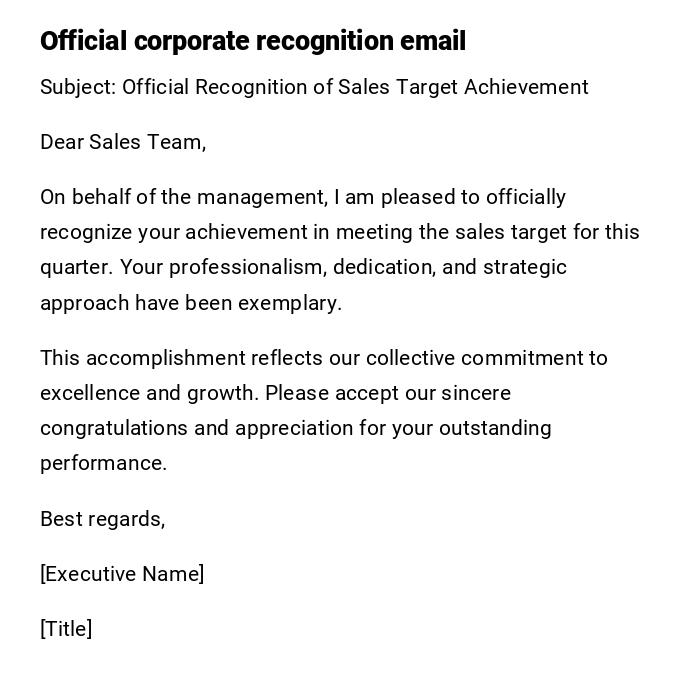Click the word "Subject:" in the subject line
Screen dimensions: 700x691
(78, 87)
